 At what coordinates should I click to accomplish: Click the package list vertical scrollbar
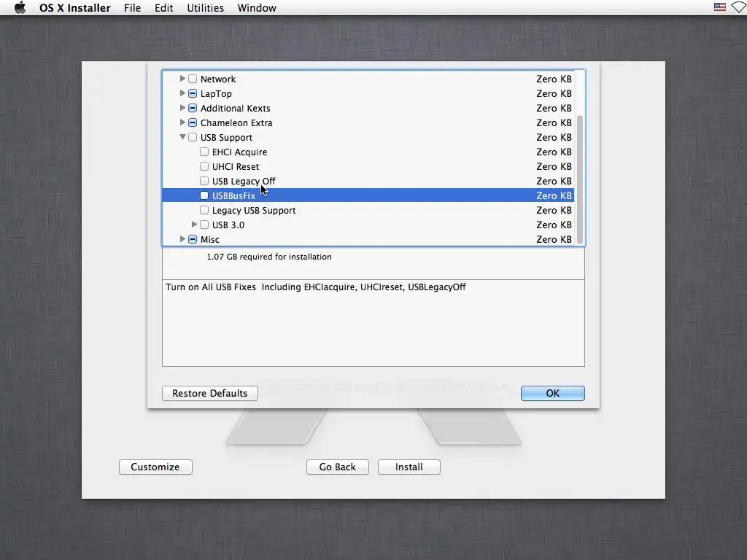pos(580,179)
